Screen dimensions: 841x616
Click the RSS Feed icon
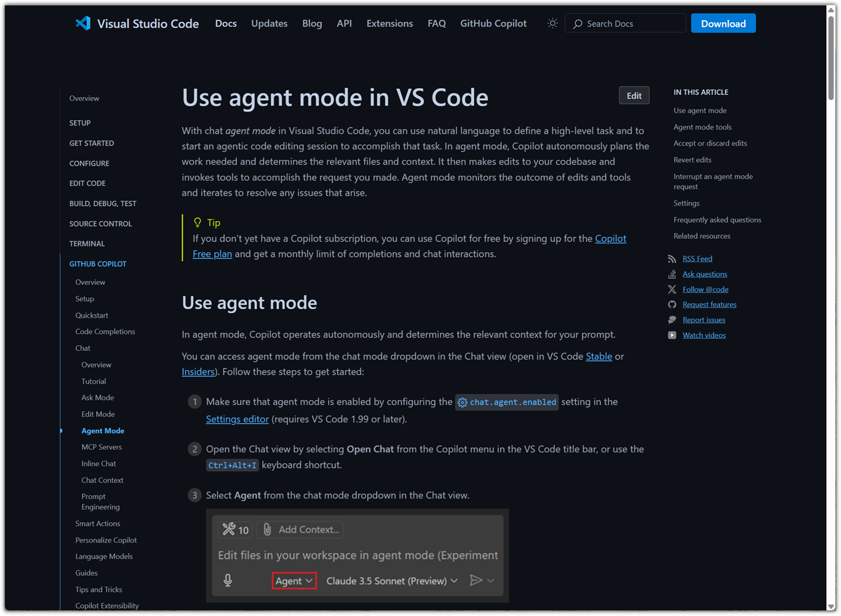coord(672,259)
